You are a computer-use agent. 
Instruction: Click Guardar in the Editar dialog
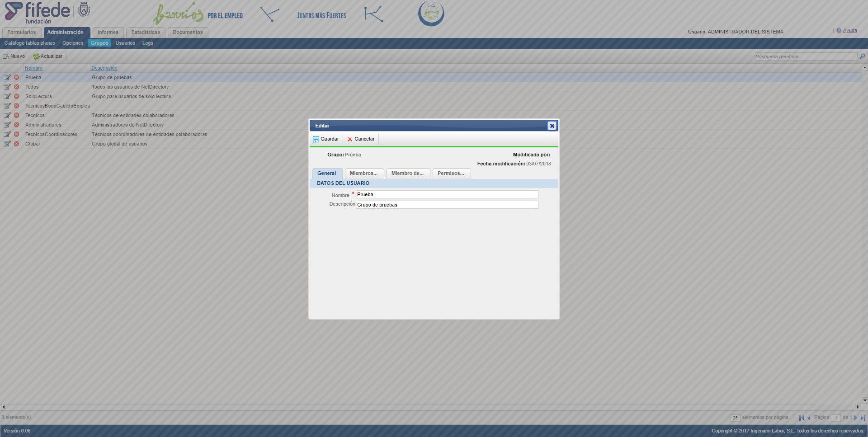[326, 139]
